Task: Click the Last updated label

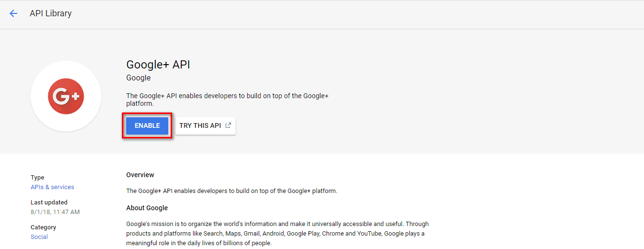Action: [x=49, y=203]
